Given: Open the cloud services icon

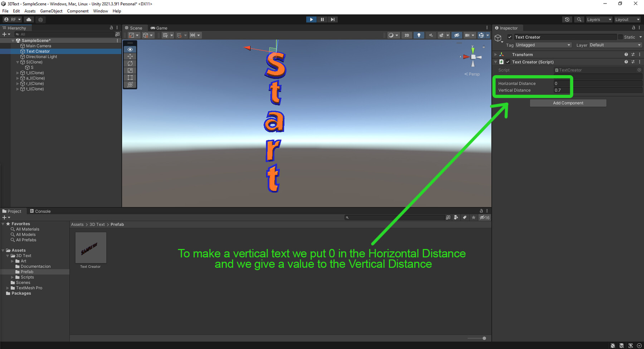Looking at the screenshot, I should pos(29,19).
